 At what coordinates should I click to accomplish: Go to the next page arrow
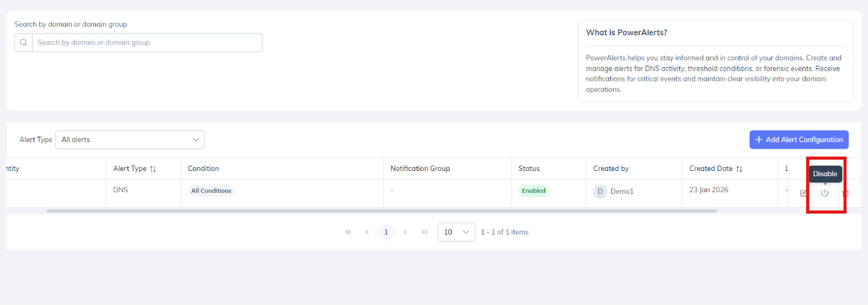tap(405, 232)
